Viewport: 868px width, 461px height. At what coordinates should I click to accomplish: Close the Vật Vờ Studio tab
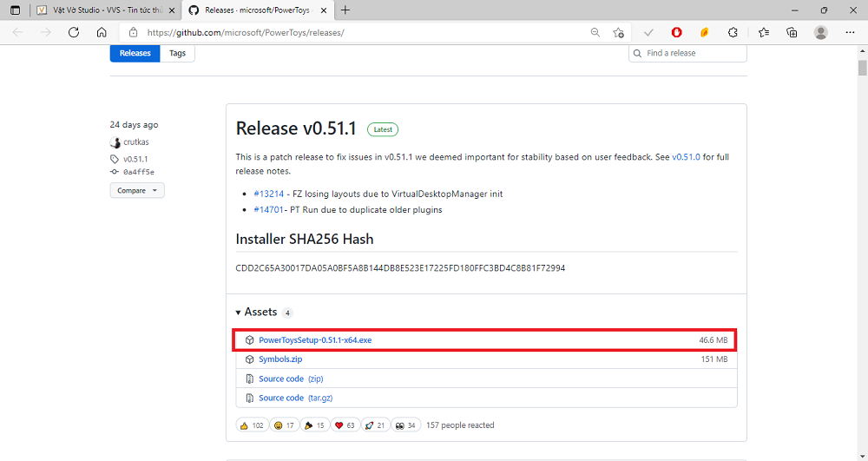pyautogui.click(x=172, y=10)
